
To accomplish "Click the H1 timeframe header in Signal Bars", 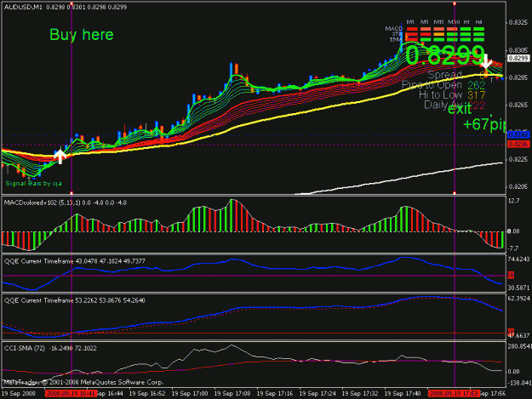I will tap(466, 22).
